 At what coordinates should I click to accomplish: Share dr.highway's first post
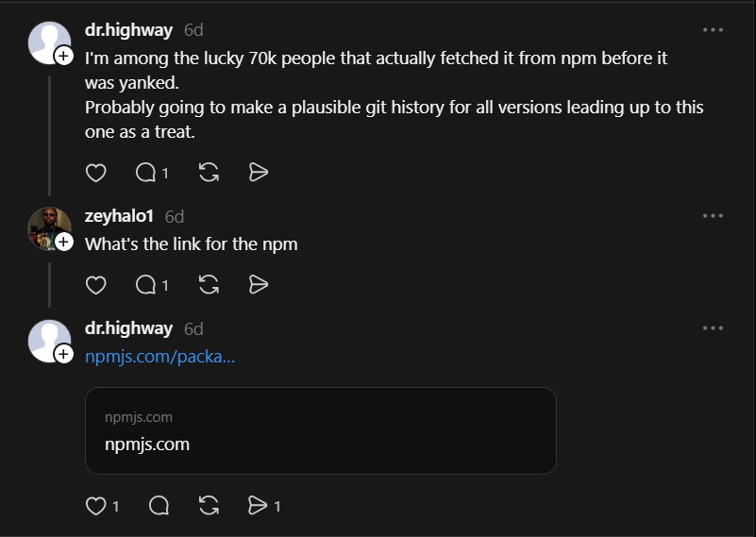coord(258,173)
